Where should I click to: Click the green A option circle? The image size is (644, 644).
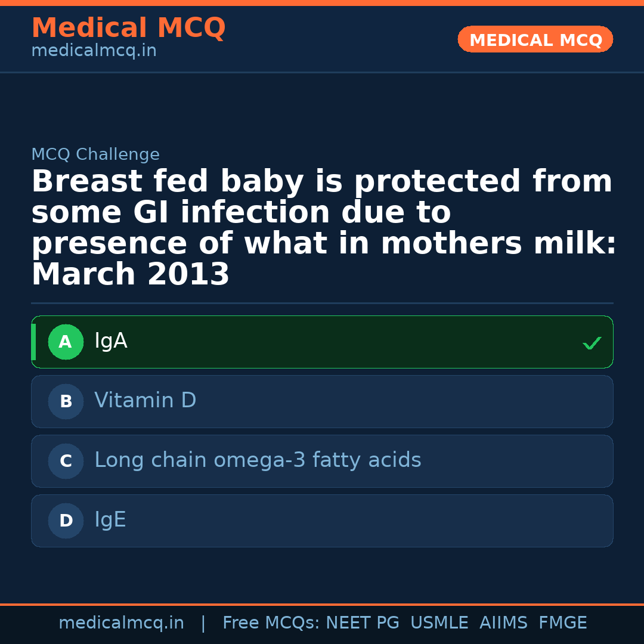coord(66,342)
